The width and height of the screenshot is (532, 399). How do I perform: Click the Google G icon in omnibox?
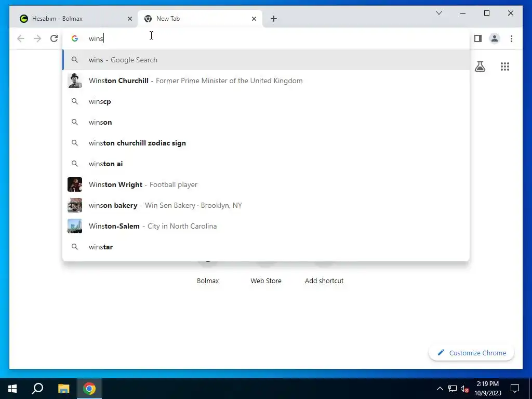75,38
